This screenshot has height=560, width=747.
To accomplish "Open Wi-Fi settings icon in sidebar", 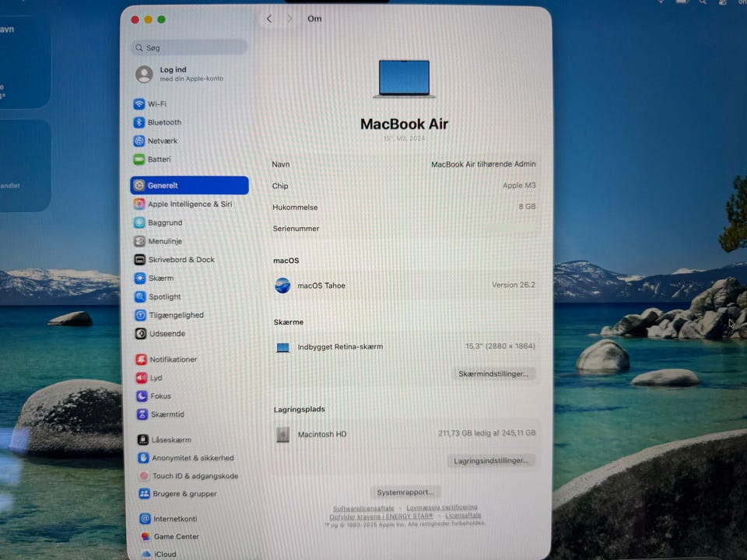I will point(139,103).
